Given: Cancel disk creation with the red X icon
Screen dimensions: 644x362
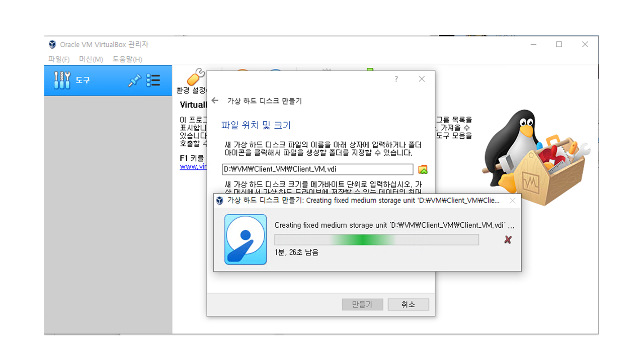Looking at the screenshot, I should point(508,240).
